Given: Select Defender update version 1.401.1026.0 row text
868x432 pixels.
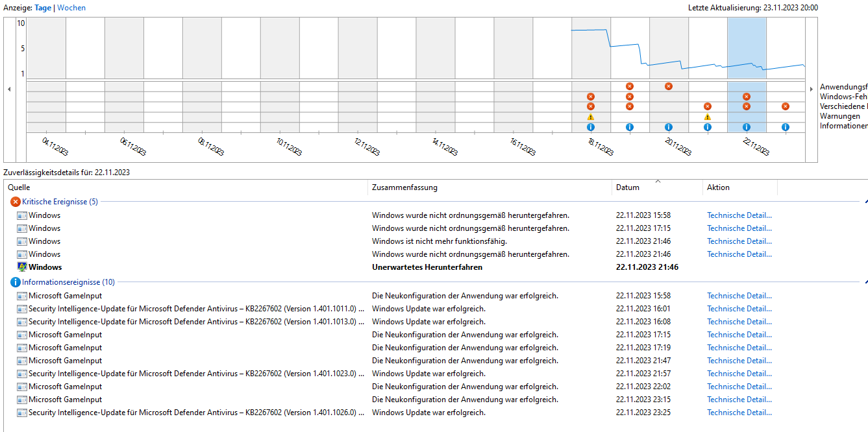Looking at the screenshot, I should [196, 413].
